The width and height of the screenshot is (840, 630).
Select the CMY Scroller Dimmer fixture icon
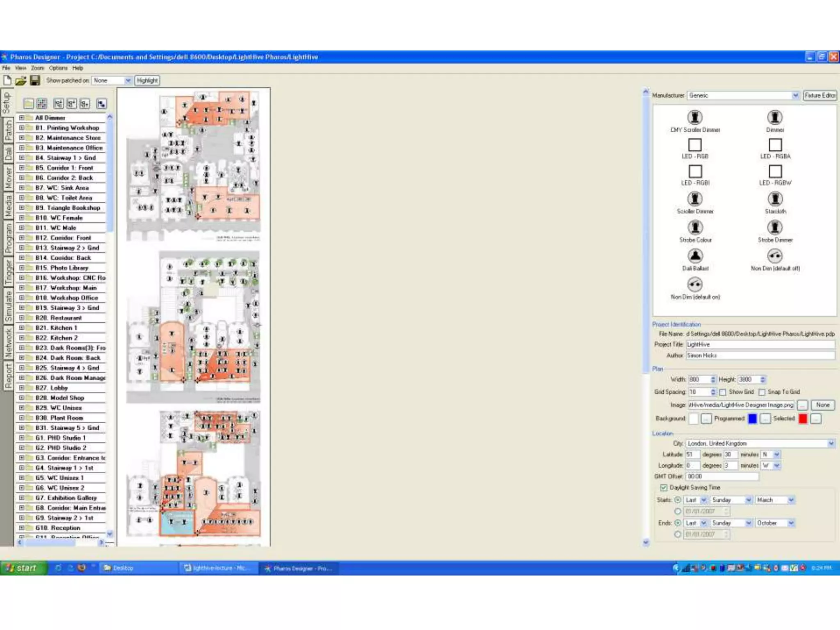coord(695,117)
